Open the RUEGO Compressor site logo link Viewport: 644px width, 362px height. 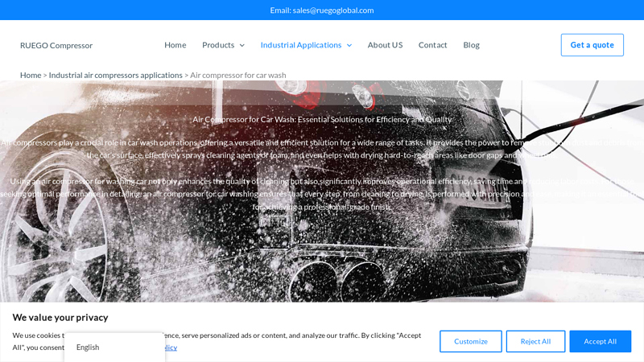point(56,45)
